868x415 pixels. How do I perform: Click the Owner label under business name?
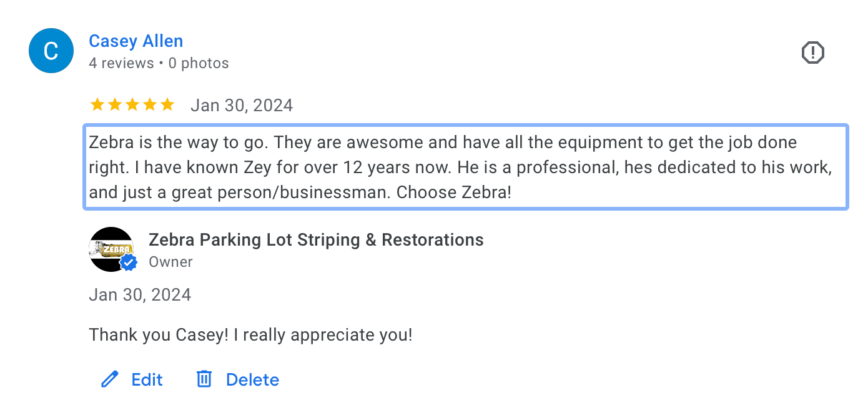(x=170, y=262)
